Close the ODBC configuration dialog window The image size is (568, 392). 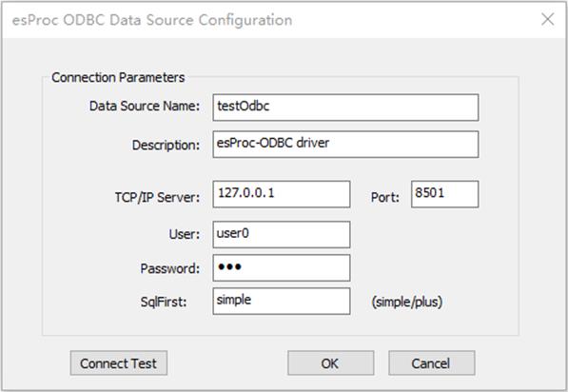pyautogui.click(x=548, y=20)
